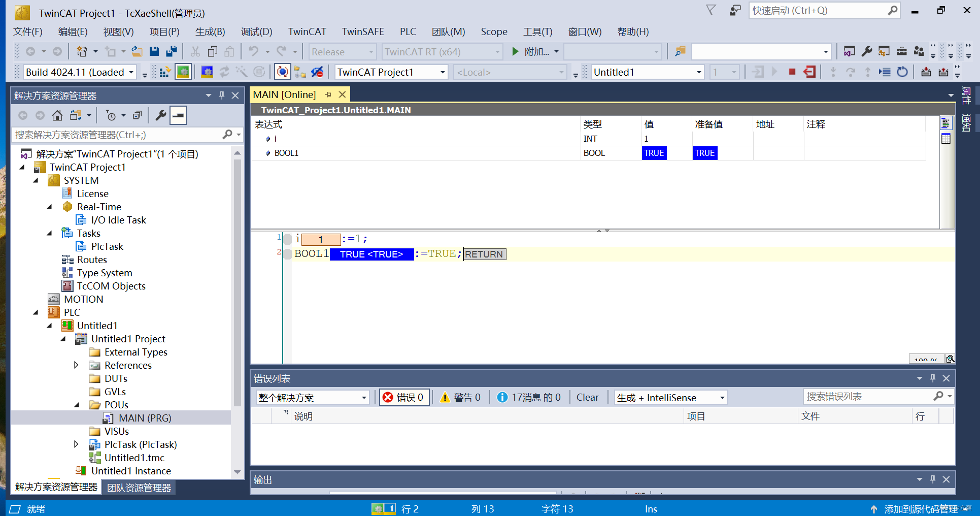The image size is (980, 516).
Task: Click the zoom magnifier icon in code editor
Action: click(x=950, y=359)
